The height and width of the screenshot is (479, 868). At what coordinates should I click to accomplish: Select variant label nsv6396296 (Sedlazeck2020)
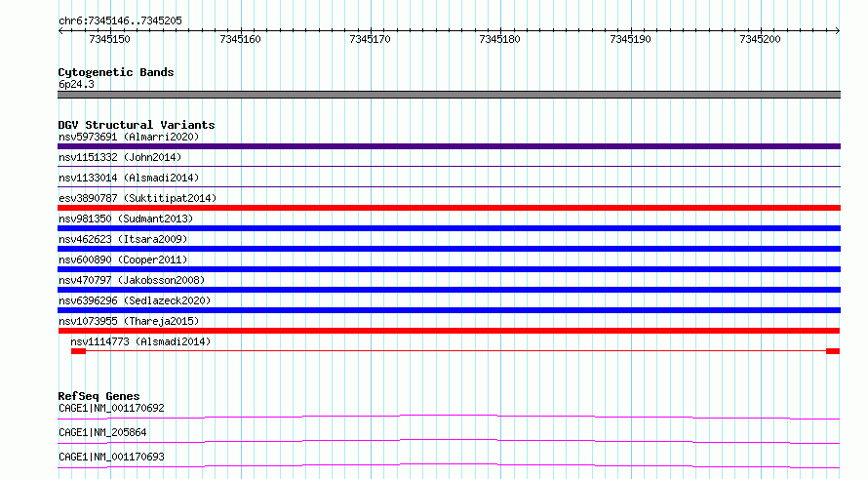135,300
